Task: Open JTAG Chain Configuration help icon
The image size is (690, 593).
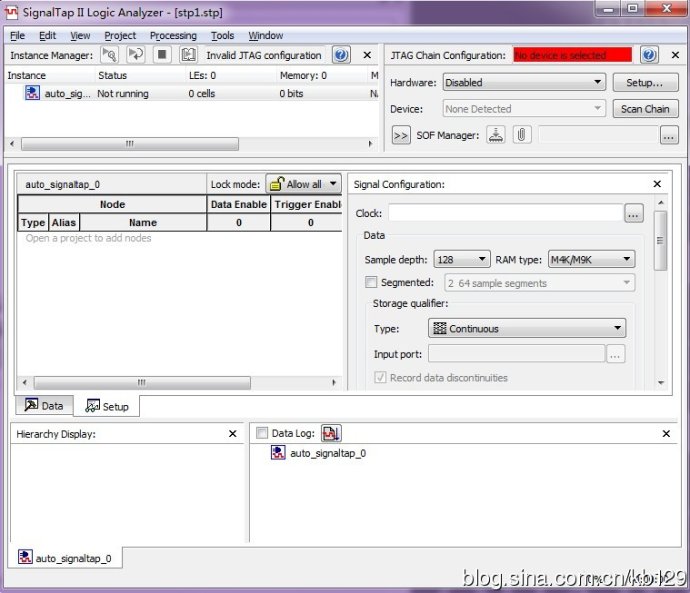Action: (x=649, y=55)
